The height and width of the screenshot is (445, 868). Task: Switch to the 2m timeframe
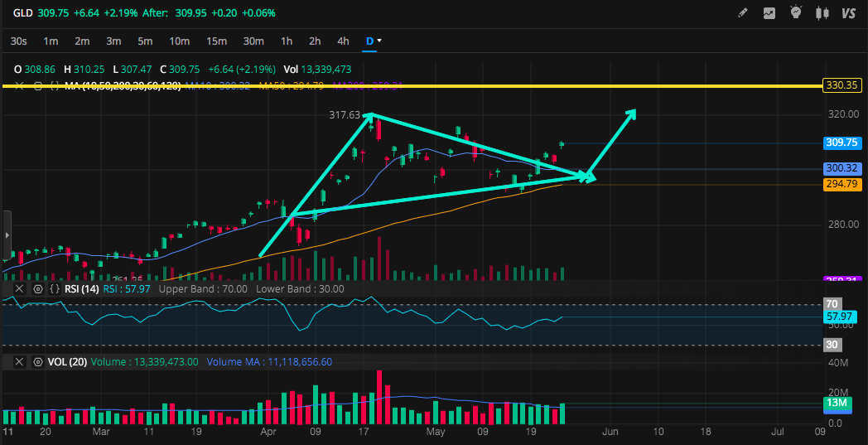pyautogui.click(x=83, y=41)
